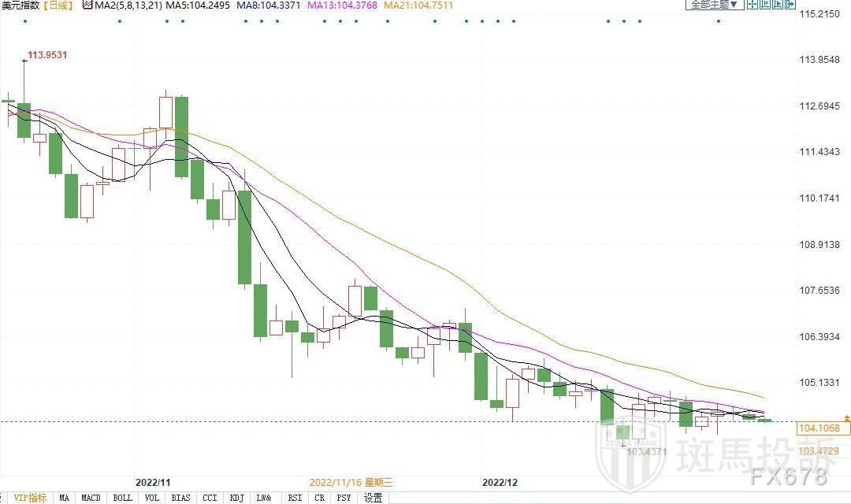Open MA2(5,8,13,21) parameter settings
This screenshot has height=504, width=851.
tap(128, 6)
